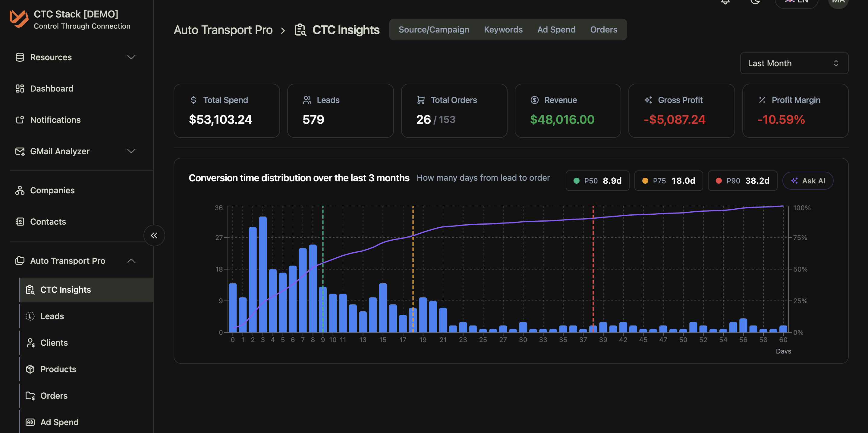Screen dimensions: 868x433
Task: Select the Leads item in the sidebar
Action: (52, 316)
